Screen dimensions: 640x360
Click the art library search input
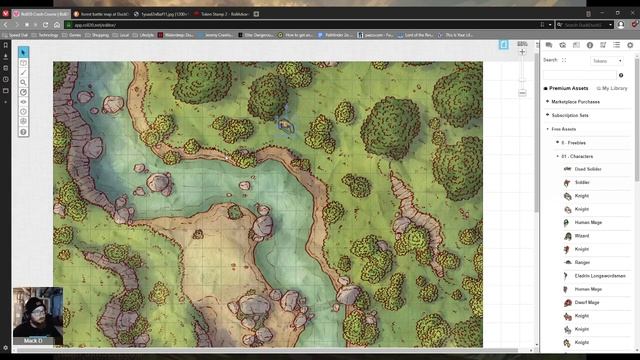tap(580, 75)
